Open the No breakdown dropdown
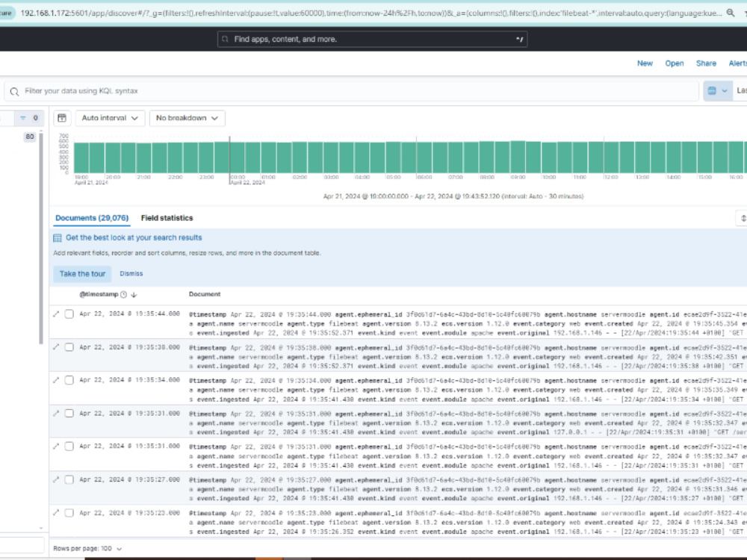This screenshot has width=747, height=560. (185, 117)
